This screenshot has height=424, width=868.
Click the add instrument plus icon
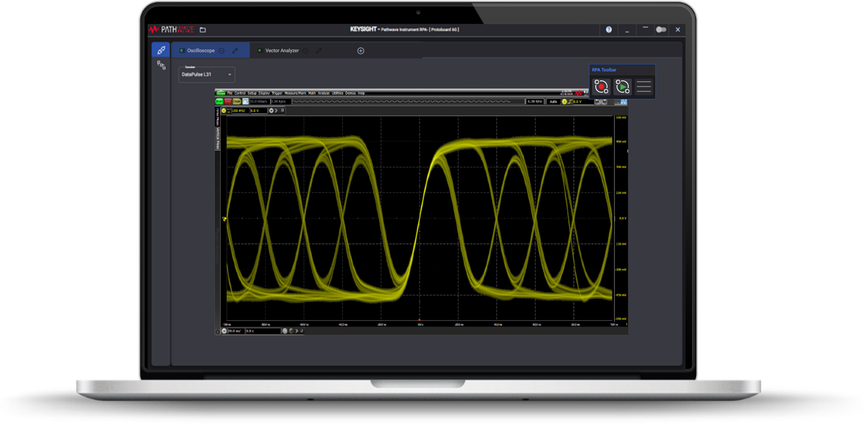click(361, 50)
